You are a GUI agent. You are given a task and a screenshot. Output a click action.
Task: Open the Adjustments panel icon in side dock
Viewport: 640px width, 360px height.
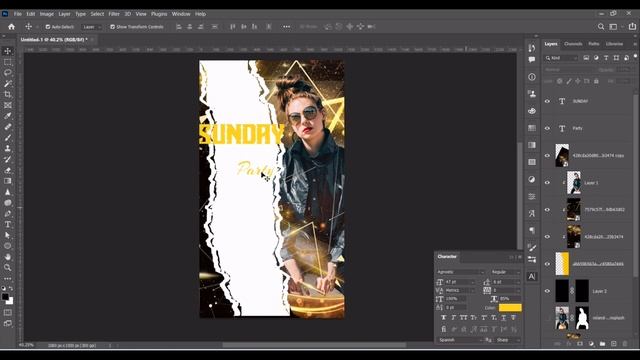pos(532,179)
